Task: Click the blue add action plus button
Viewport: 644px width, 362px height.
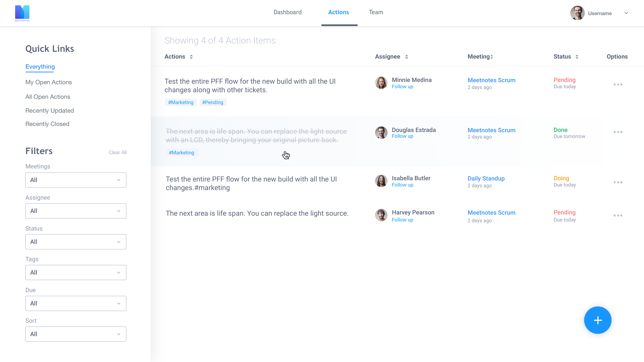Action: (598, 320)
